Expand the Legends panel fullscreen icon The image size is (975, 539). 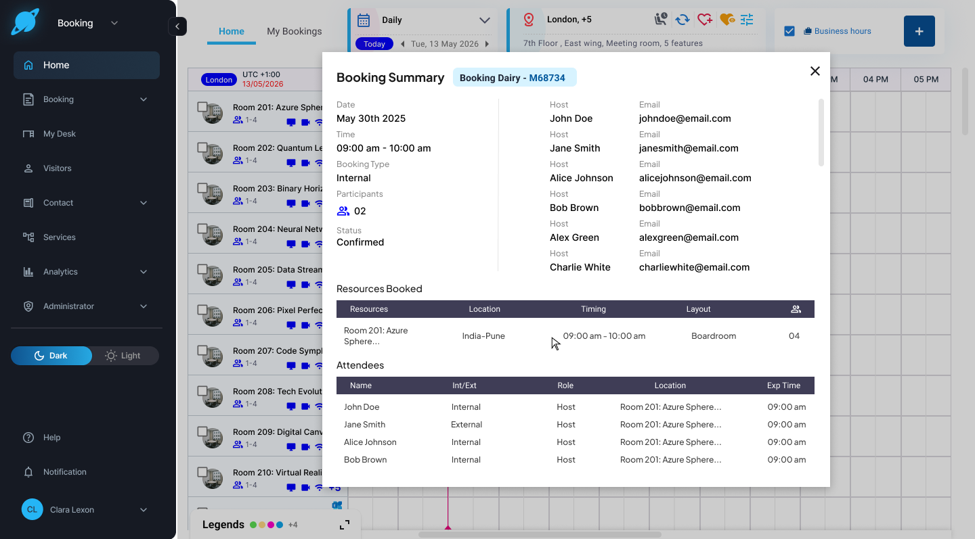(344, 525)
